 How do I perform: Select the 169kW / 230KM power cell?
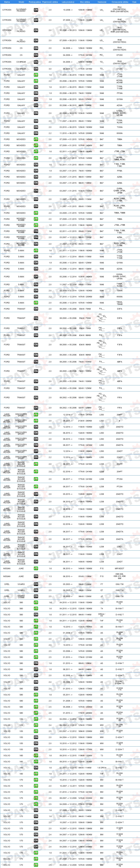pyautogui.click(x=85, y=732)
